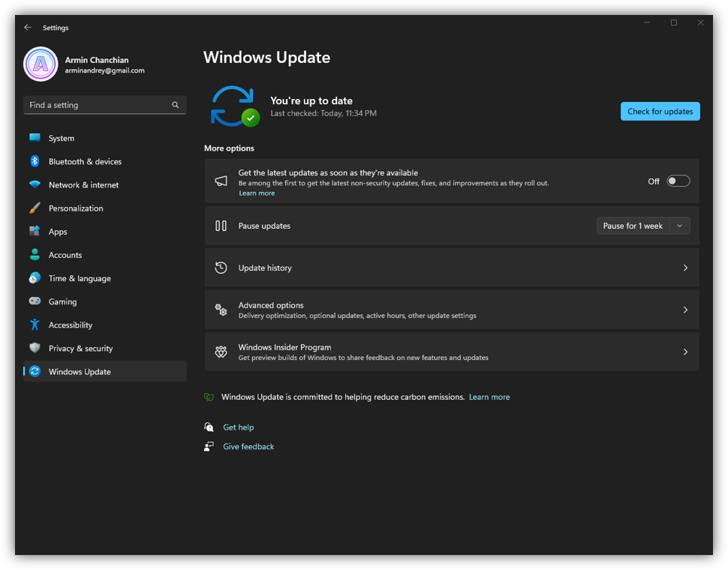728x570 pixels.
Task: Click Windows Insider Program row title
Action: tap(284, 347)
